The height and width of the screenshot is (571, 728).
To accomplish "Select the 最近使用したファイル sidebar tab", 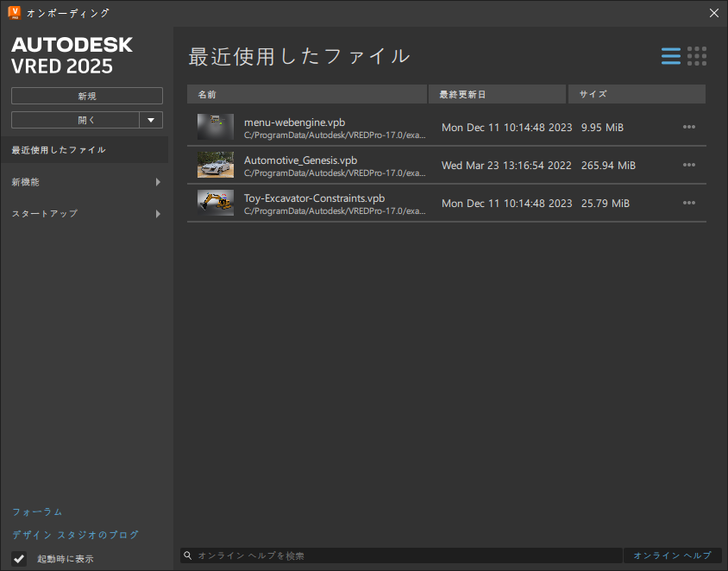I will pos(85,149).
